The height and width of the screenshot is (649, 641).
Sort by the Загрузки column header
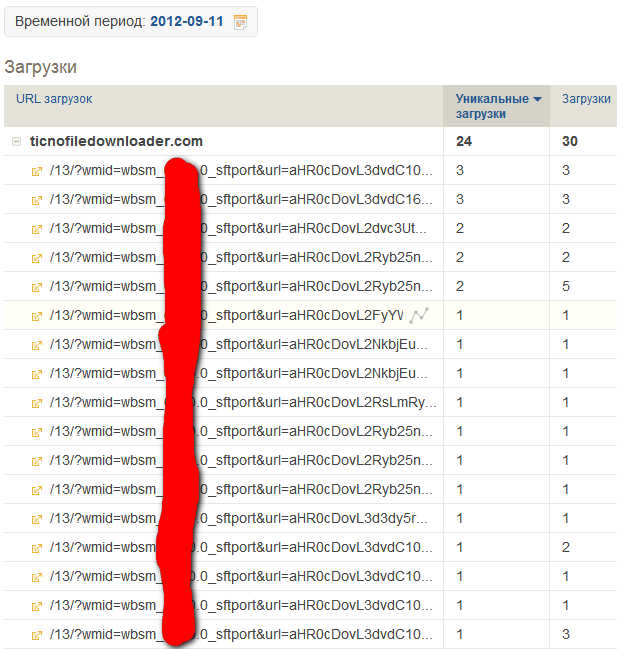tap(586, 99)
